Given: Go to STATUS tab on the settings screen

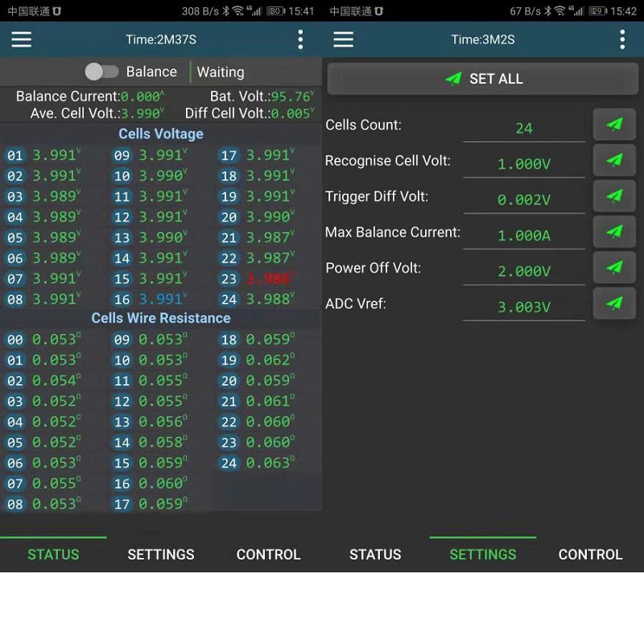Looking at the screenshot, I should pos(375,554).
